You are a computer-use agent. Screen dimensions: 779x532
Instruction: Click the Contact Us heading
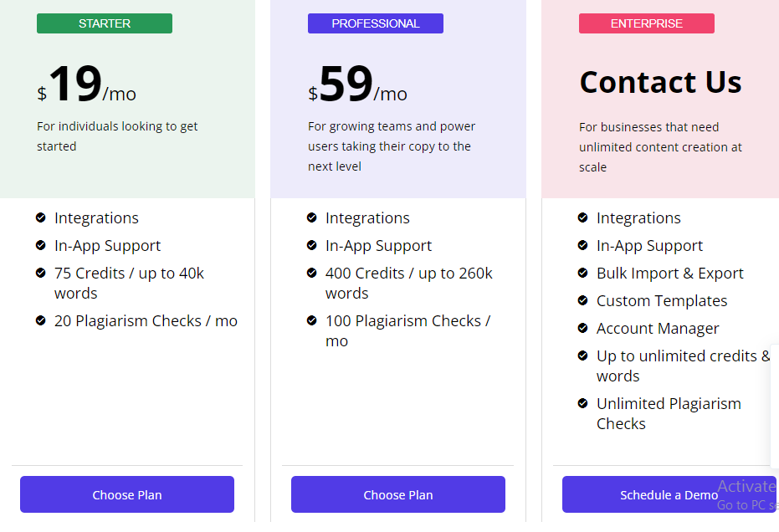point(660,82)
